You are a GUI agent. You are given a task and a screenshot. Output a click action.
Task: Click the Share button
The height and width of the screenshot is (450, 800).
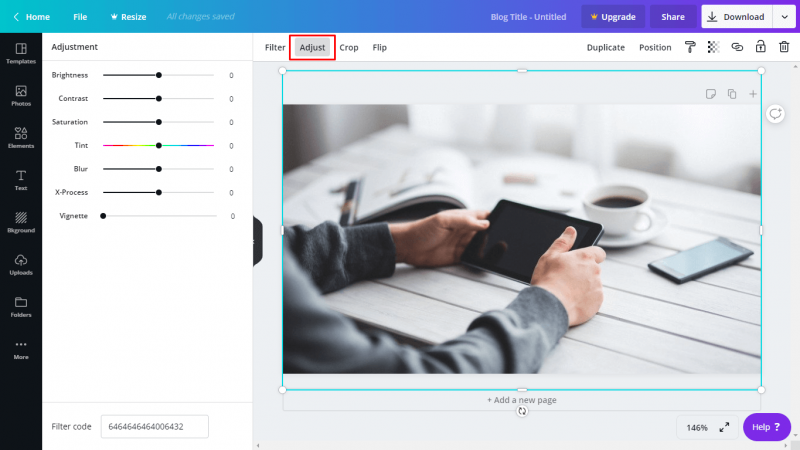(x=673, y=17)
